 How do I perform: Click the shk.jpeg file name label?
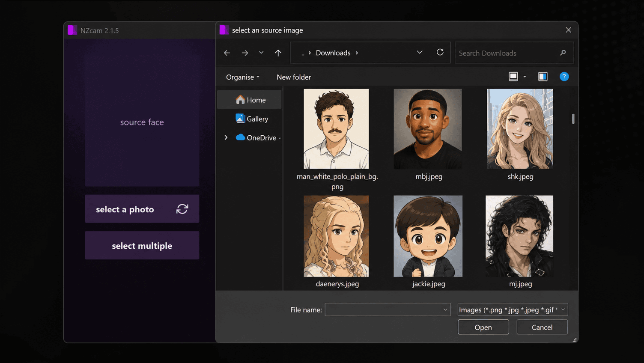coord(521,176)
